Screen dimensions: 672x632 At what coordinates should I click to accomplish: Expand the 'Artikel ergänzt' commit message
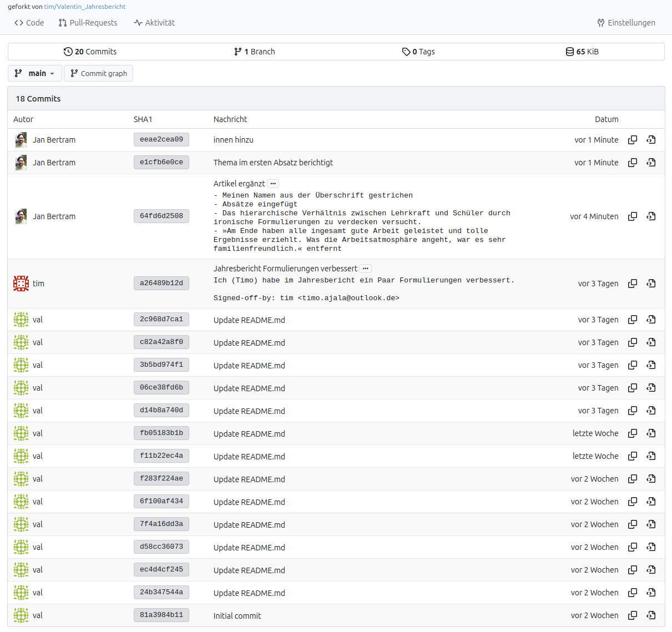[x=273, y=184]
